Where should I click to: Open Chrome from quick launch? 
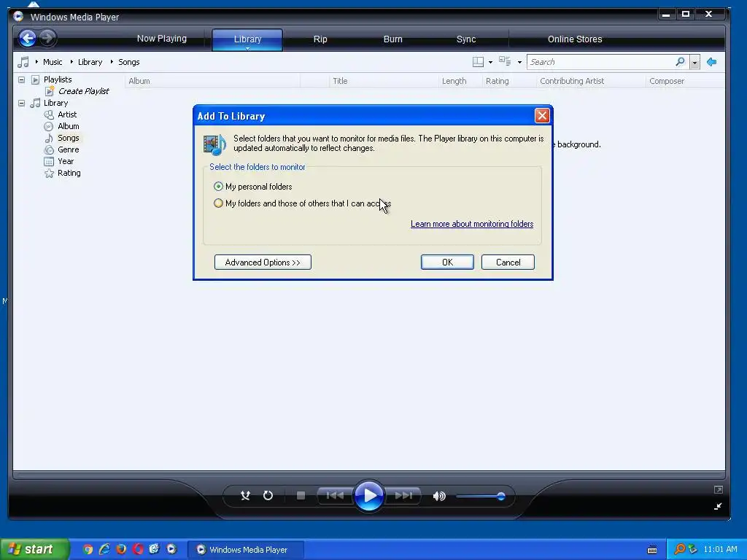pyautogui.click(x=88, y=549)
